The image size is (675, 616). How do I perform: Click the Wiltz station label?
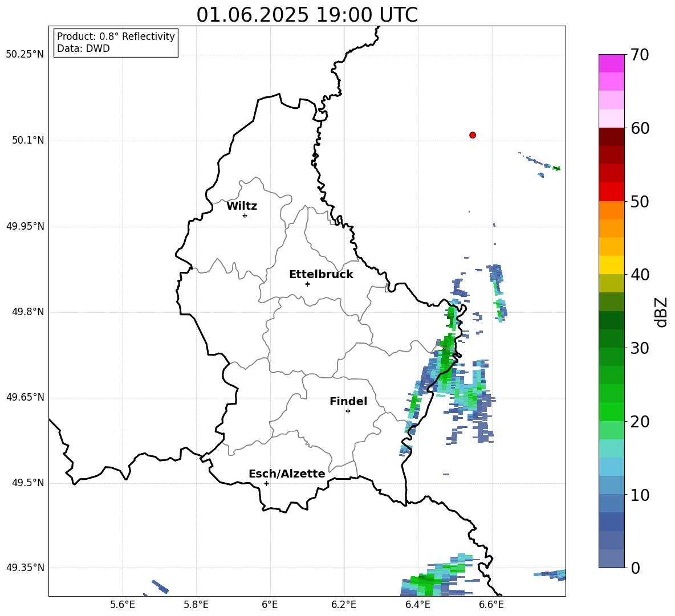(242, 206)
